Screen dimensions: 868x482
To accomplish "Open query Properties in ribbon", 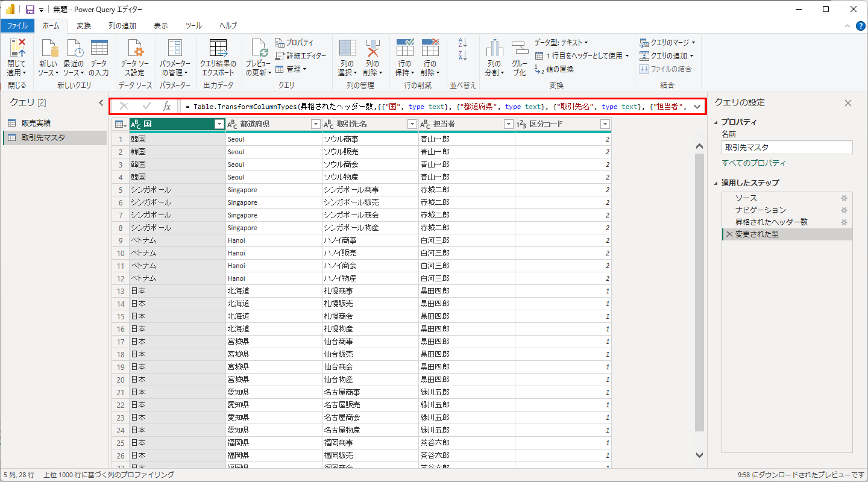I will (294, 42).
